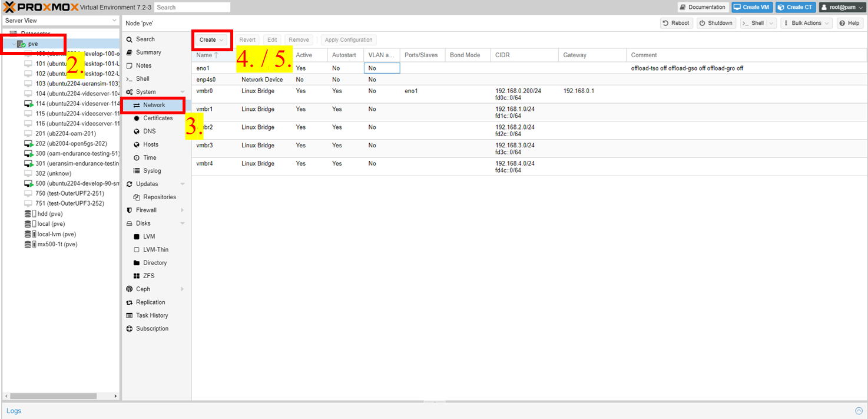Open the DNS settings
This screenshot has height=419, width=868.
point(150,131)
